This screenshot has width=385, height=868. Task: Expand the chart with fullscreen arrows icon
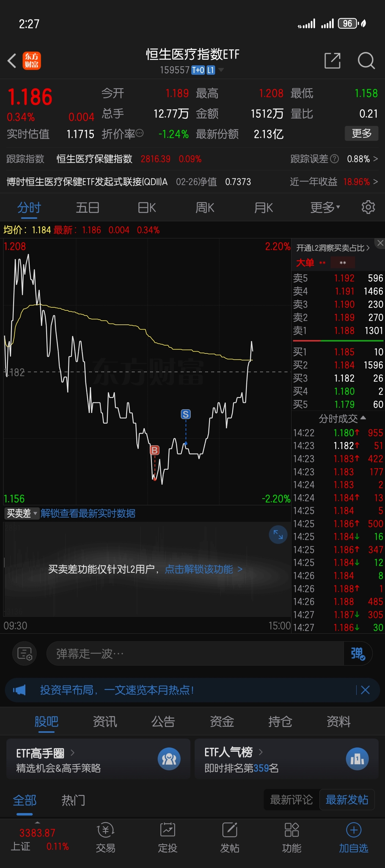tap(278, 534)
